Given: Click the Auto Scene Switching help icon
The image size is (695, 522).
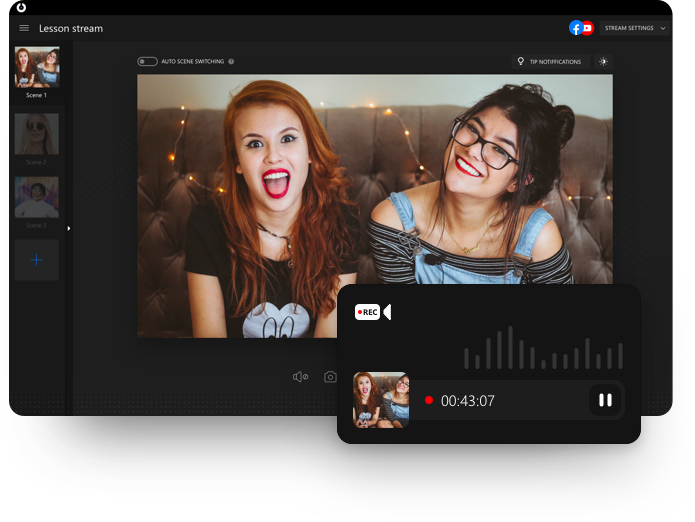Looking at the screenshot, I should 231,62.
